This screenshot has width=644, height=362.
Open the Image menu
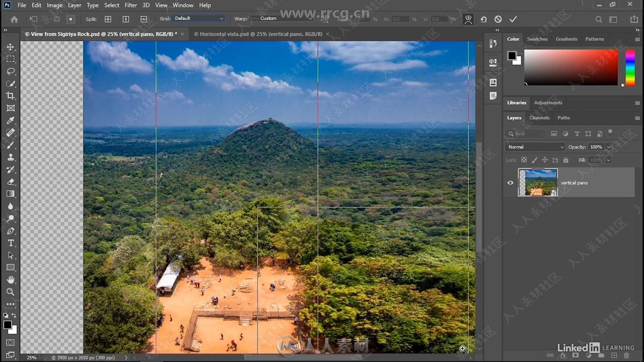[54, 5]
